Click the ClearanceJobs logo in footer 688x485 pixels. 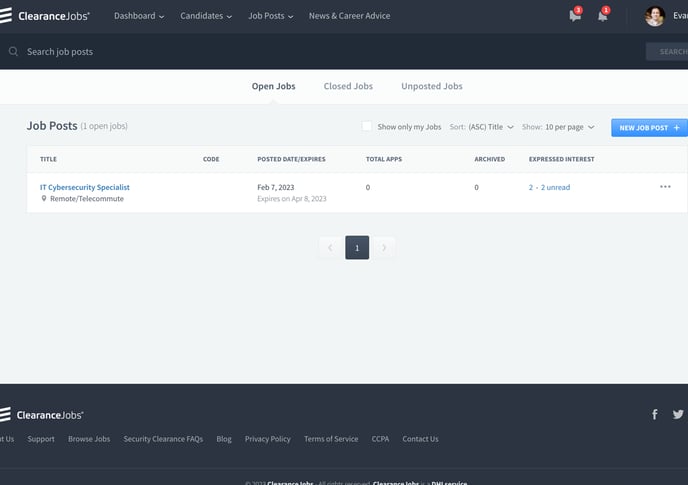pyautogui.click(x=42, y=415)
